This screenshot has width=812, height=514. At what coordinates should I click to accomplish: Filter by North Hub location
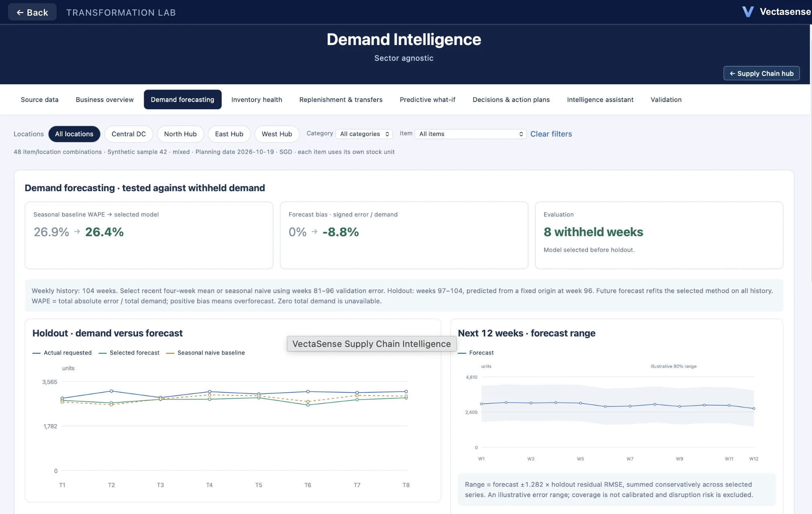coord(180,134)
